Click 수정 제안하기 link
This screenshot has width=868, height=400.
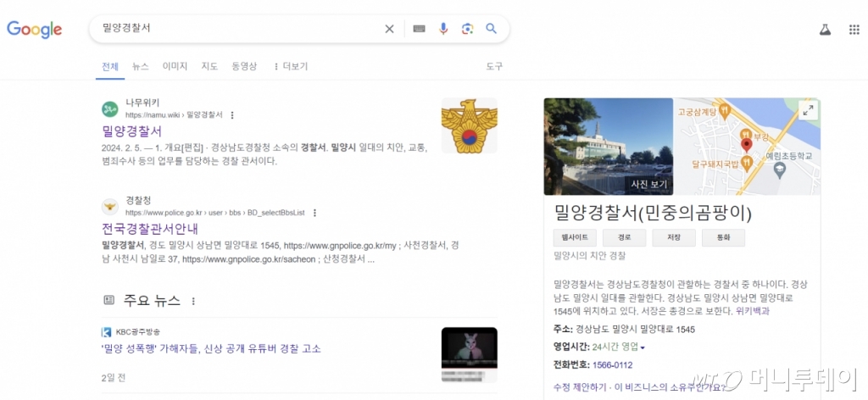(578, 386)
